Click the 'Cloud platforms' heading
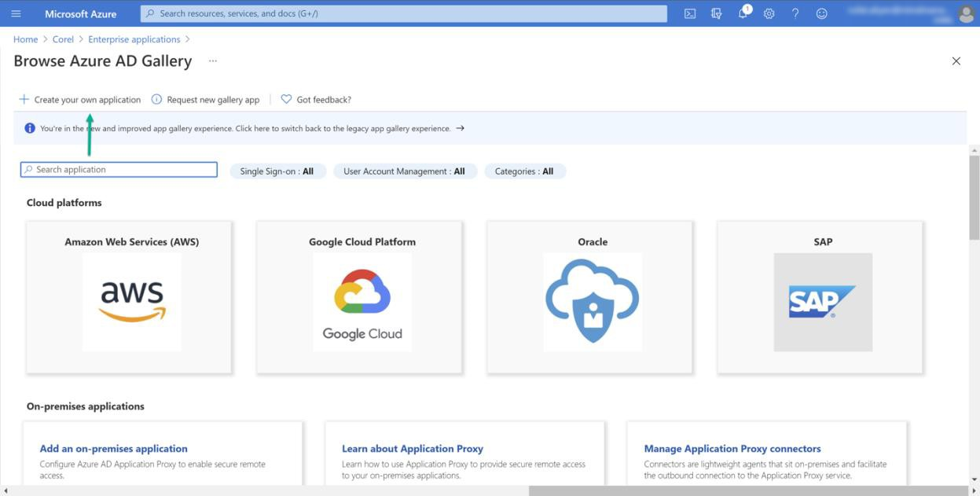This screenshot has width=980, height=496. tap(64, 203)
